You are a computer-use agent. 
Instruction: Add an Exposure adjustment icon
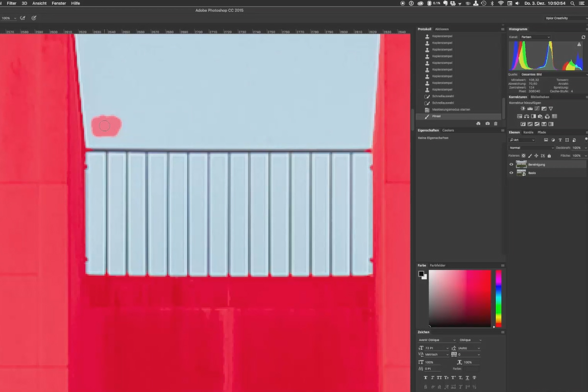(x=544, y=108)
